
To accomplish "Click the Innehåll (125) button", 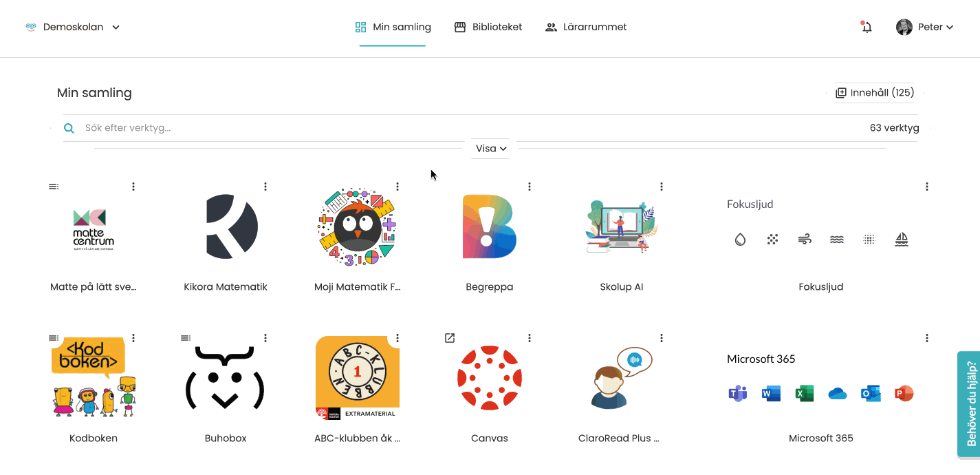I will pyautogui.click(x=875, y=93).
